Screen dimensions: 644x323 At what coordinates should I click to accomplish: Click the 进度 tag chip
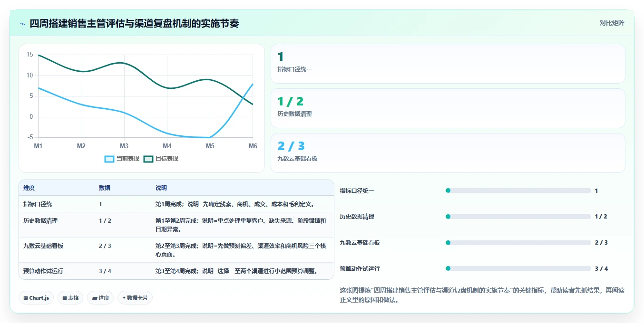point(100,298)
